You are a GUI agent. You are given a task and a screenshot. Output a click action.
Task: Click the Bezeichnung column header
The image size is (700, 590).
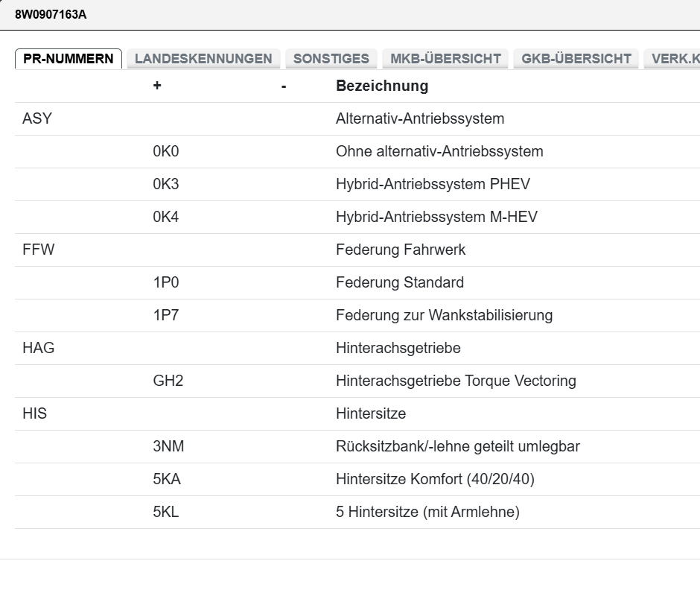(382, 86)
